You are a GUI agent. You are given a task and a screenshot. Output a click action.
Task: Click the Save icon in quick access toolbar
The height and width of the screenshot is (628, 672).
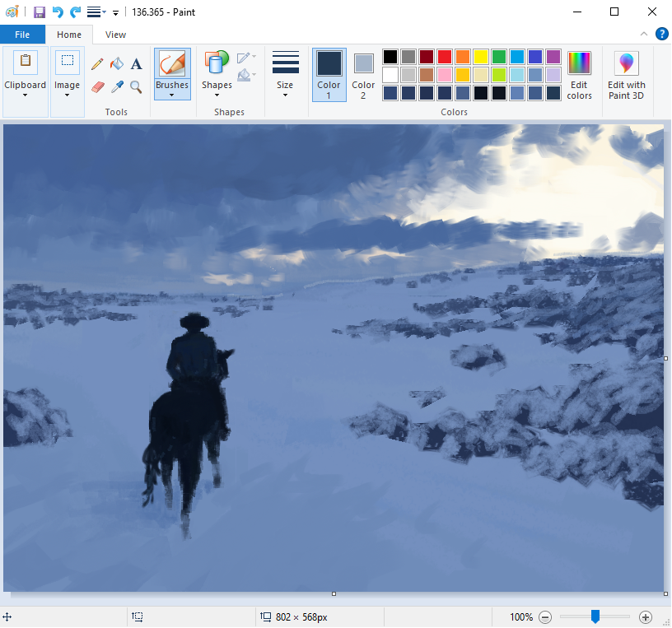click(40, 12)
